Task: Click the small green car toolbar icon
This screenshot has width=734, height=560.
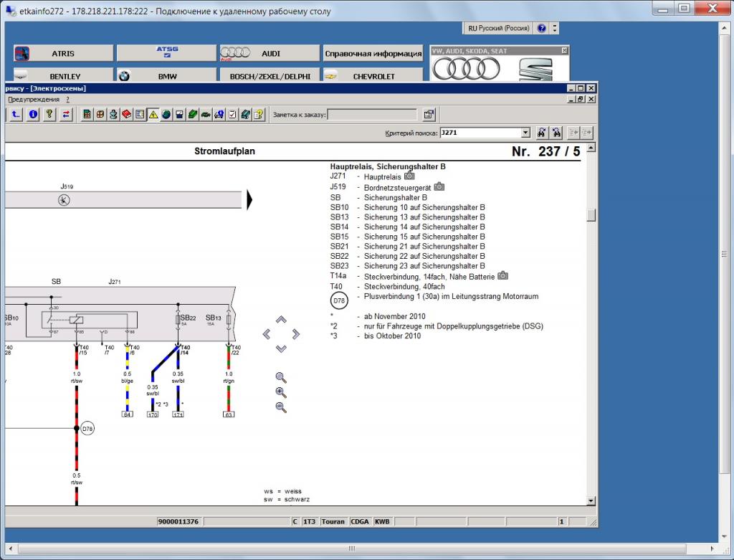Action: point(206,114)
